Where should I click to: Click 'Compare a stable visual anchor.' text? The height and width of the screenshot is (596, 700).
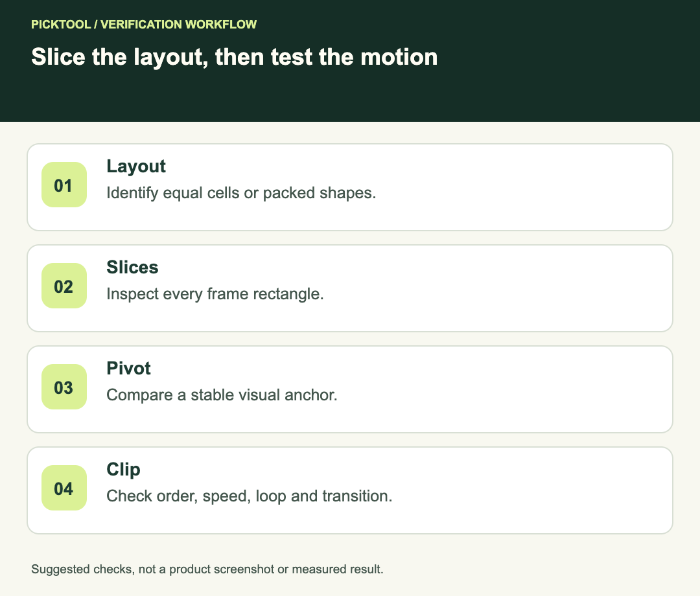[x=222, y=395]
